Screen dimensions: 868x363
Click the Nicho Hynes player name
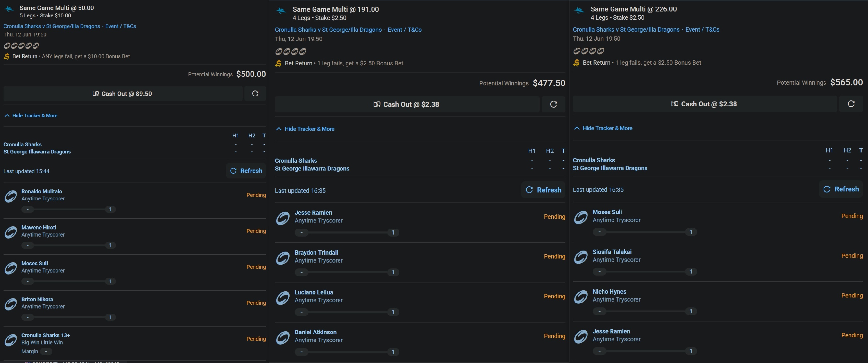(609, 292)
